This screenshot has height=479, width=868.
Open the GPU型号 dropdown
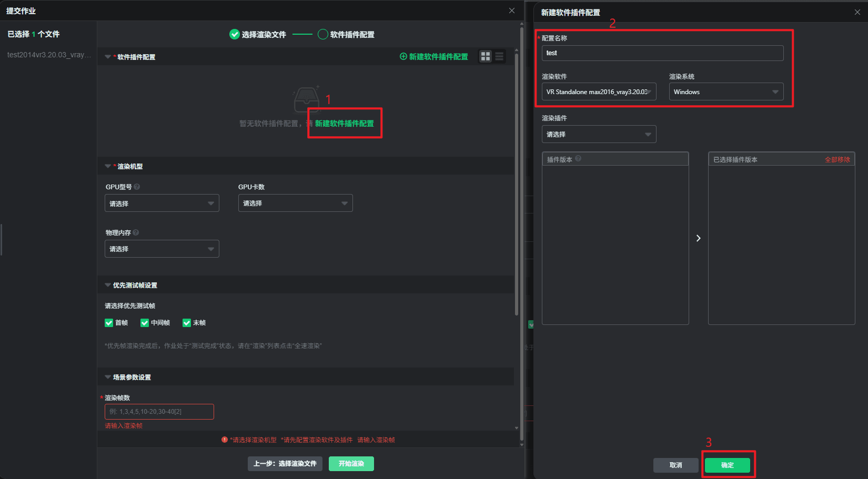tap(162, 203)
